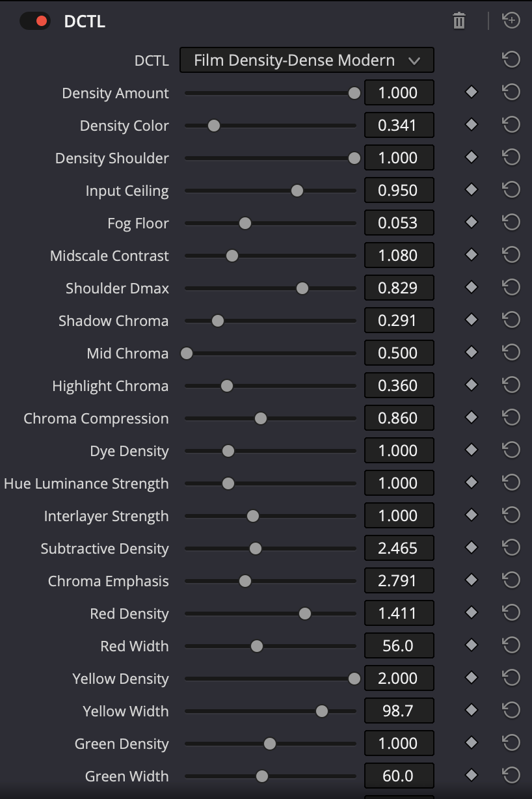Reset the Subtractive Density parameter

click(x=511, y=548)
